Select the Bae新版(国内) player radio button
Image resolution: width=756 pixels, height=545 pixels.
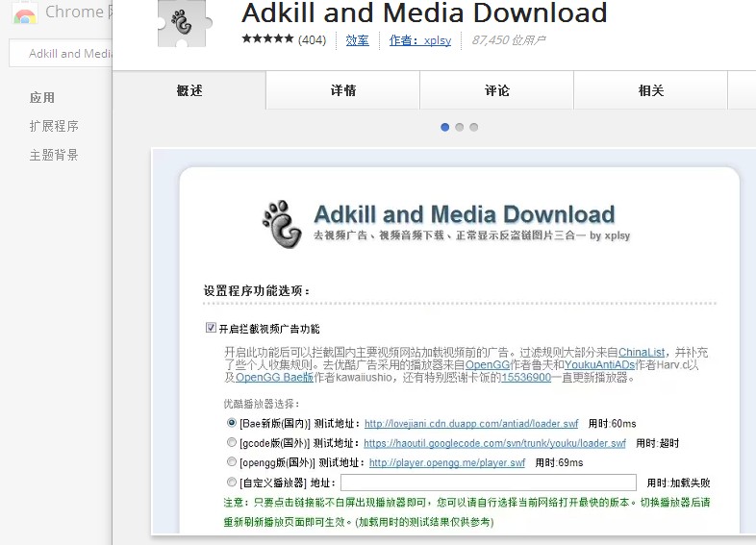[232, 423]
